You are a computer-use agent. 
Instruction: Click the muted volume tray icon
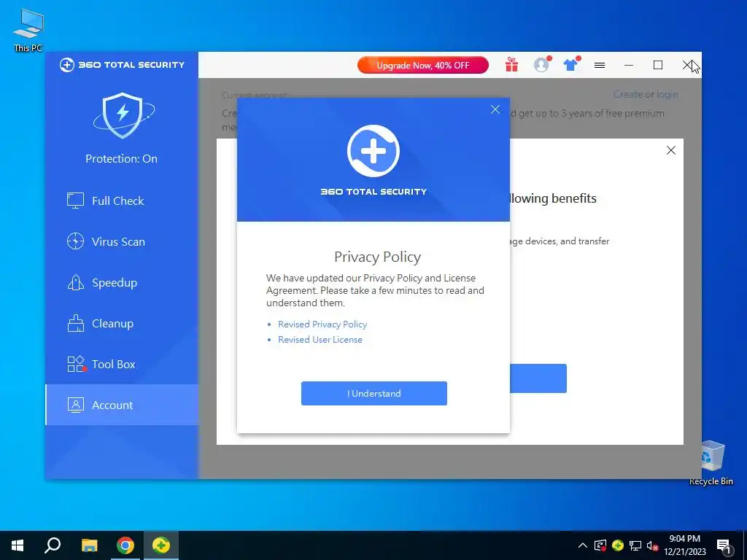[653, 545]
